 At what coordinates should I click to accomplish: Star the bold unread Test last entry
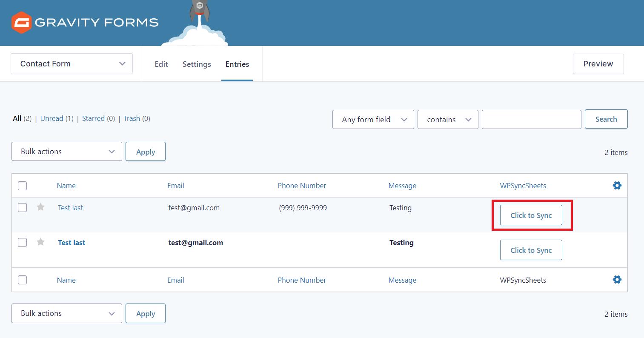click(x=41, y=242)
